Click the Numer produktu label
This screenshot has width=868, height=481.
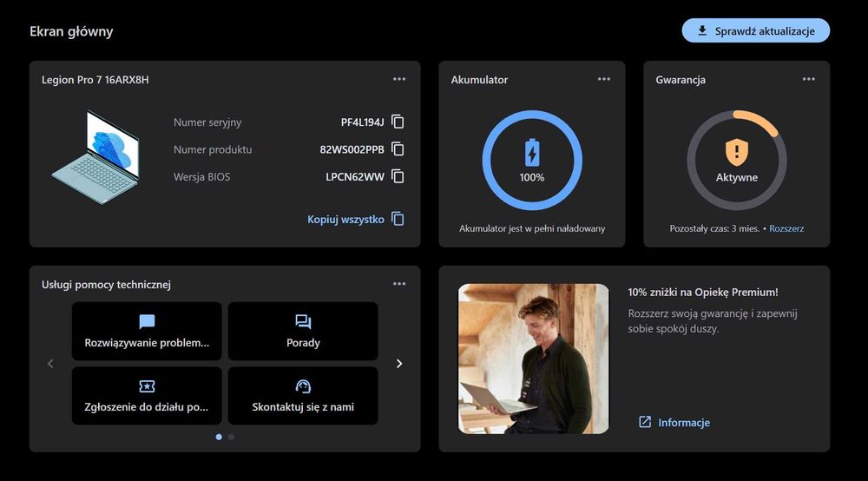click(x=213, y=149)
